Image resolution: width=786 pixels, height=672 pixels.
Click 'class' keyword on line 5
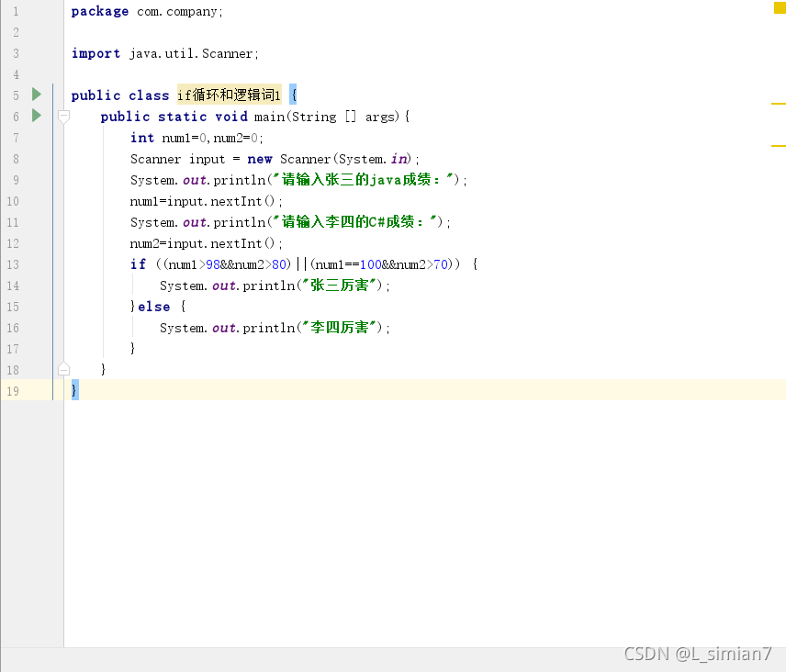(149, 95)
